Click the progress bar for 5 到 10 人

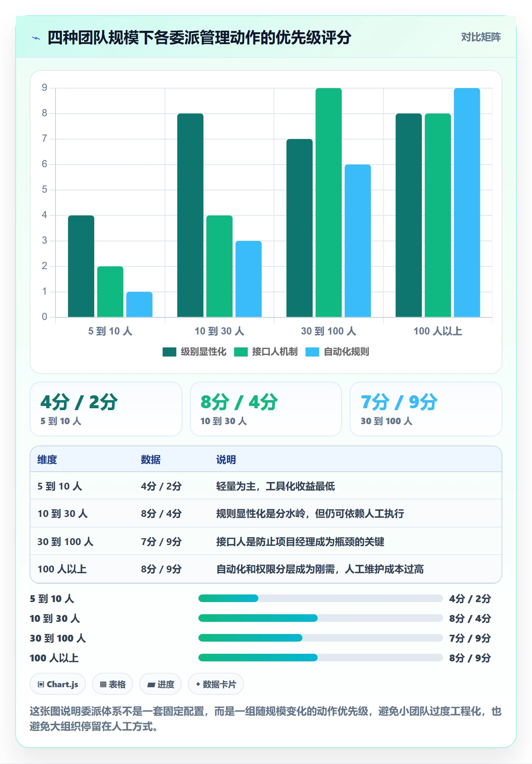coord(320,599)
